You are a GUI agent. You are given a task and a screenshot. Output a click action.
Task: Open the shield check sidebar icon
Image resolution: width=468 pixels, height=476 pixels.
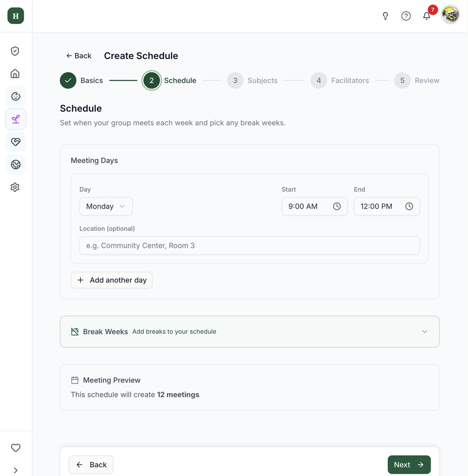[15, 51]
